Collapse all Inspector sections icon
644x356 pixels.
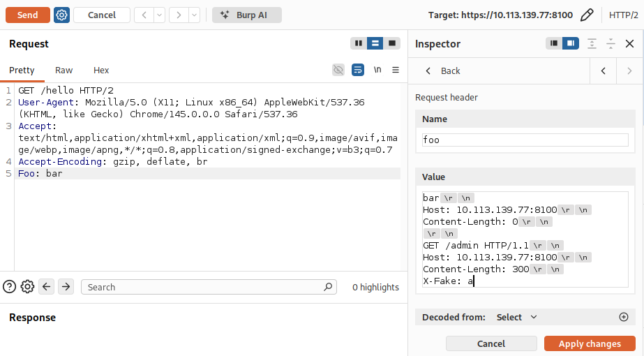(x=611, y=43)
